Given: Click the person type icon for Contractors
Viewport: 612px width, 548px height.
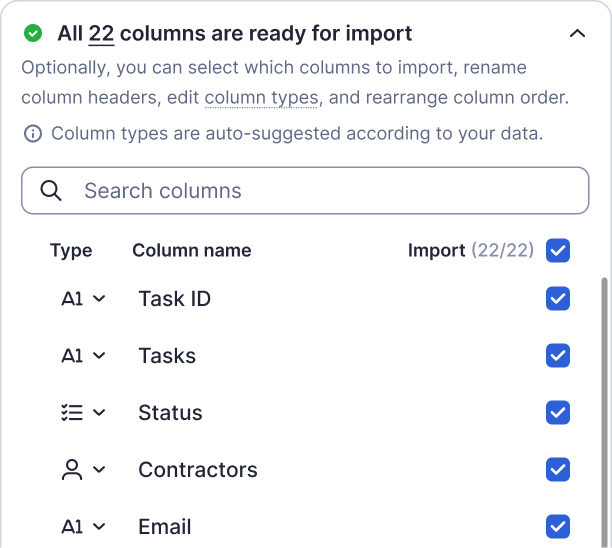Looking at the screenshot, I should pyautogui.click(x=72, y=470).
